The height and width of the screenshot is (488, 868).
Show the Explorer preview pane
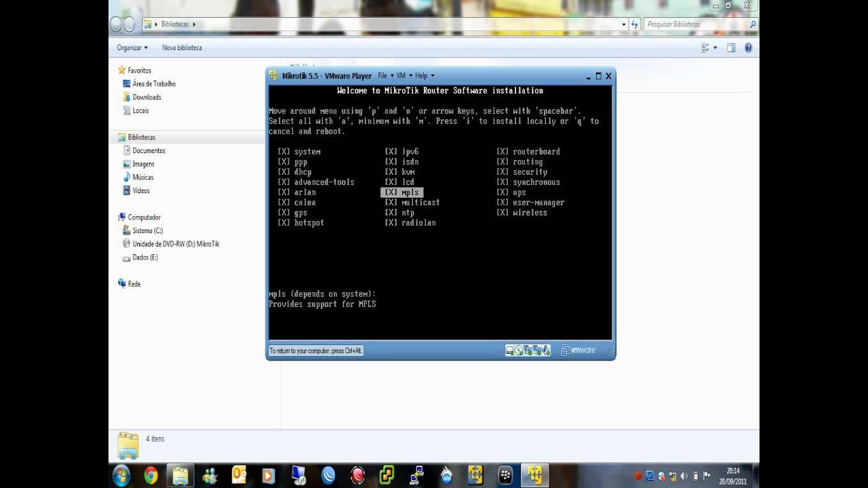pos(731,47)
